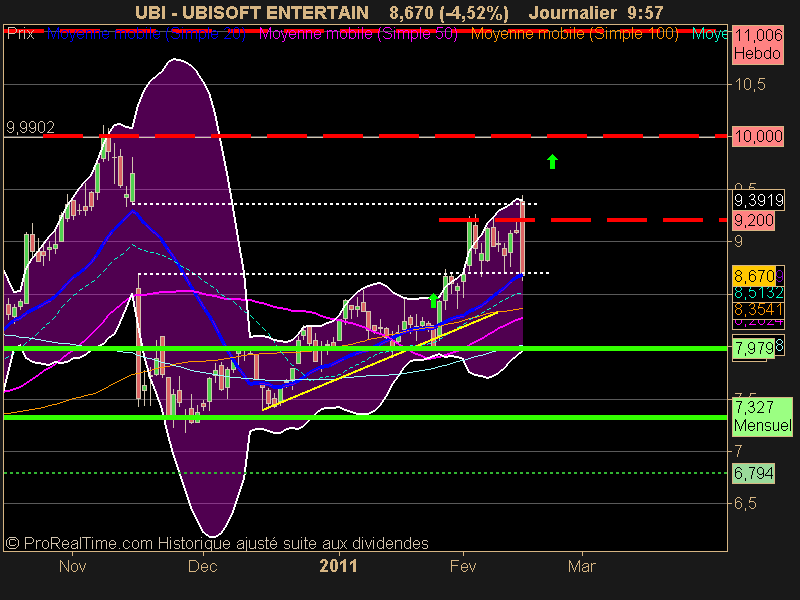
Task: Click the 2011 label on the time axis
Action: pyautogui.click(x=338, y=566)
